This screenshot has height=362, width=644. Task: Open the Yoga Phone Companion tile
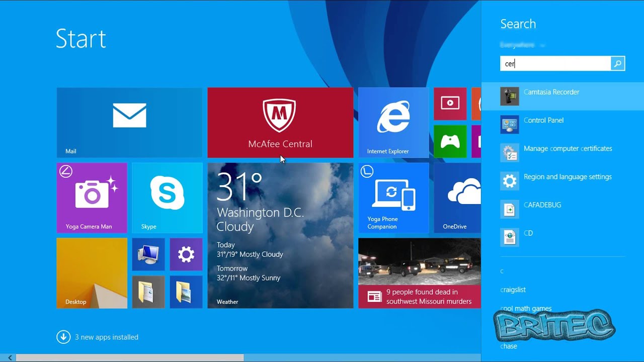(393, 198)
